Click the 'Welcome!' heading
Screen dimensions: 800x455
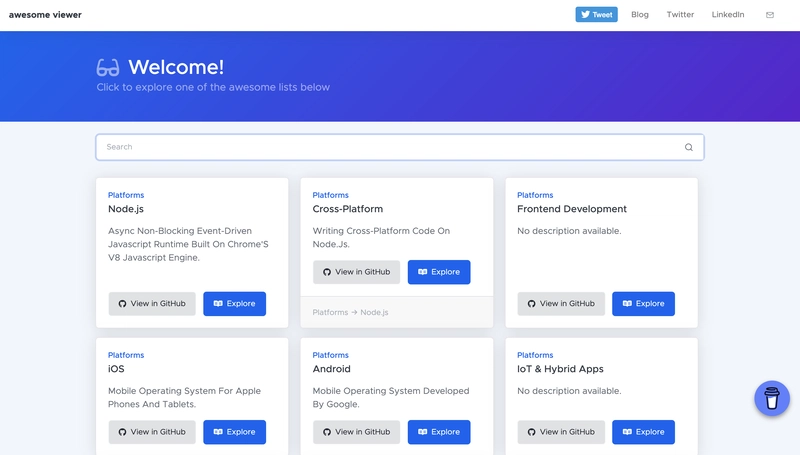[176, 67]
